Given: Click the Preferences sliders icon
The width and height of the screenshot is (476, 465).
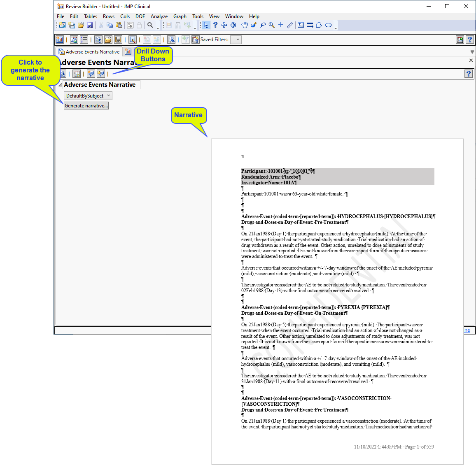Looking at the screenshot, I should (130, 25).
